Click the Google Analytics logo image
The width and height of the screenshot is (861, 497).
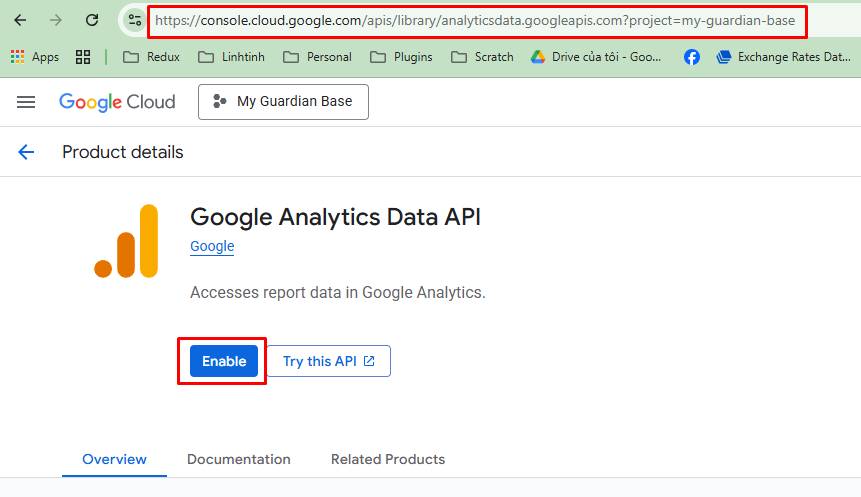(126, 241)
